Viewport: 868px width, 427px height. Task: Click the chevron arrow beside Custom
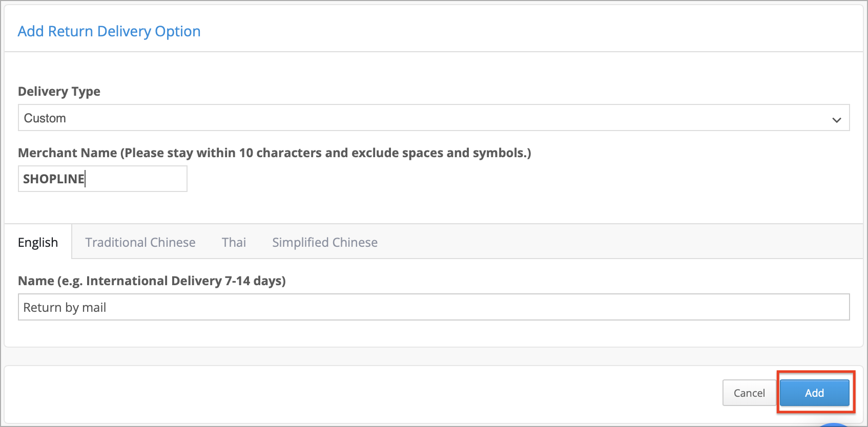pyautogui.click(x=836, y=120)
